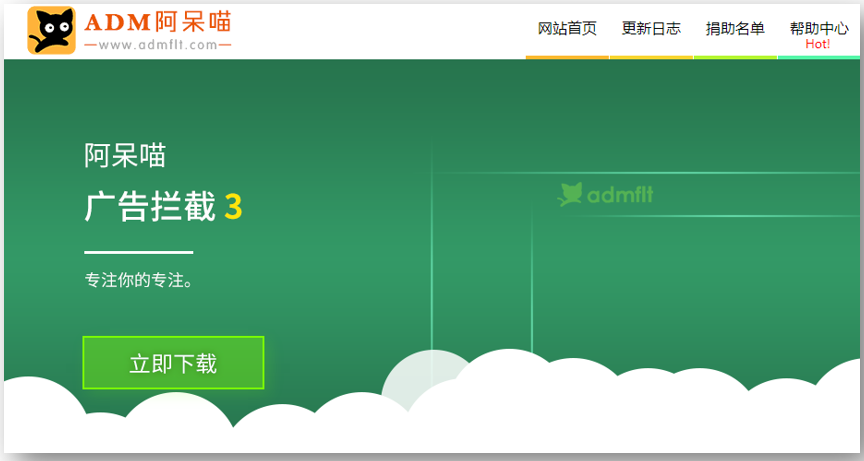Click the www.admflt.com site address text
This screenshot has width=864, height=461.
coord(158,45)
